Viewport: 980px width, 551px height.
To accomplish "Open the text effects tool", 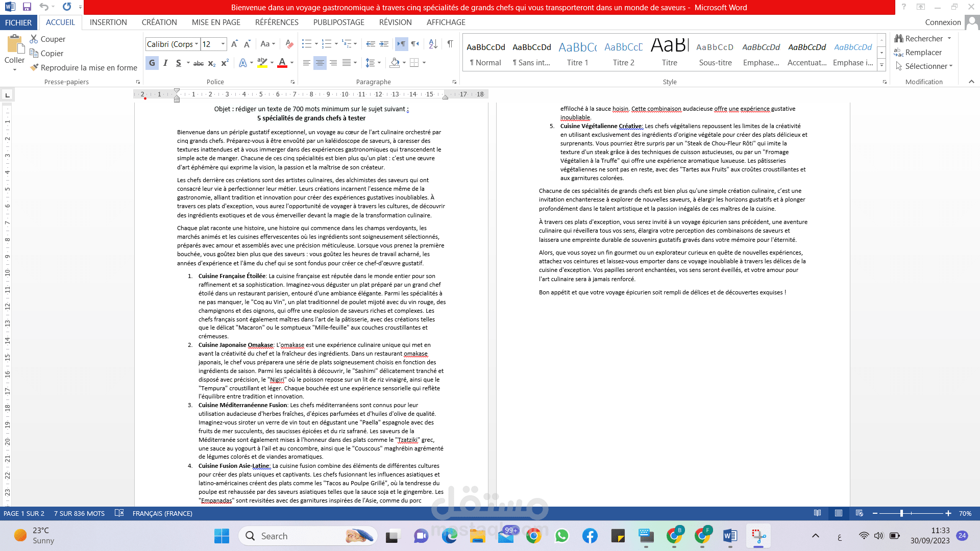I will 243,63.
